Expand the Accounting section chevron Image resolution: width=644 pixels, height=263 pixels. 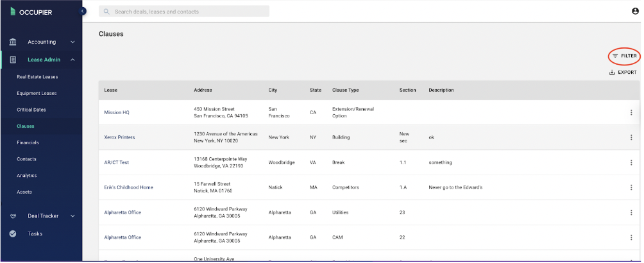coord(72,42)
